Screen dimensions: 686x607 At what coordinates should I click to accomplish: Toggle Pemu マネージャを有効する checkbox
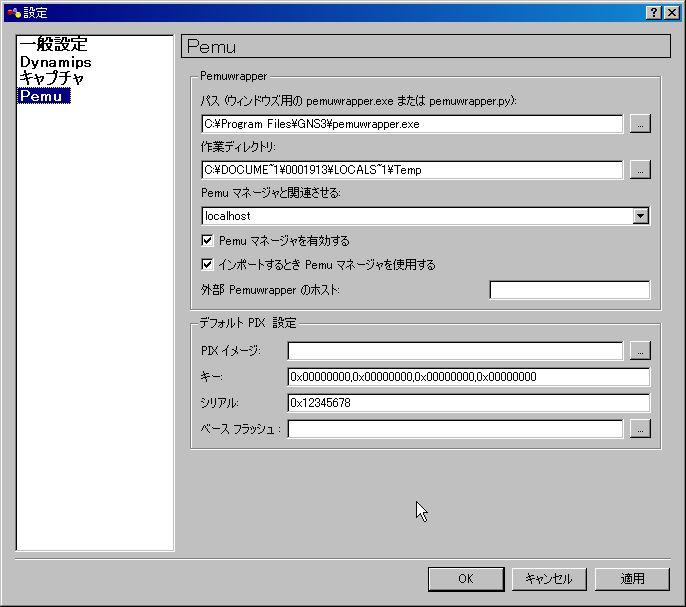(x=207, y=240)
